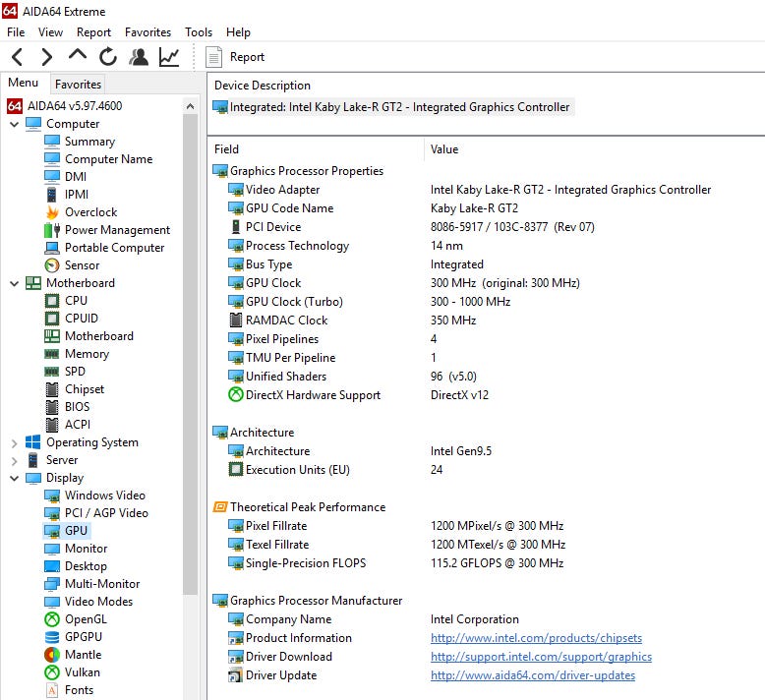This screenshot has width=765, height=700.
Task: Open the Tools menu
Action: (x=199, y=32)
